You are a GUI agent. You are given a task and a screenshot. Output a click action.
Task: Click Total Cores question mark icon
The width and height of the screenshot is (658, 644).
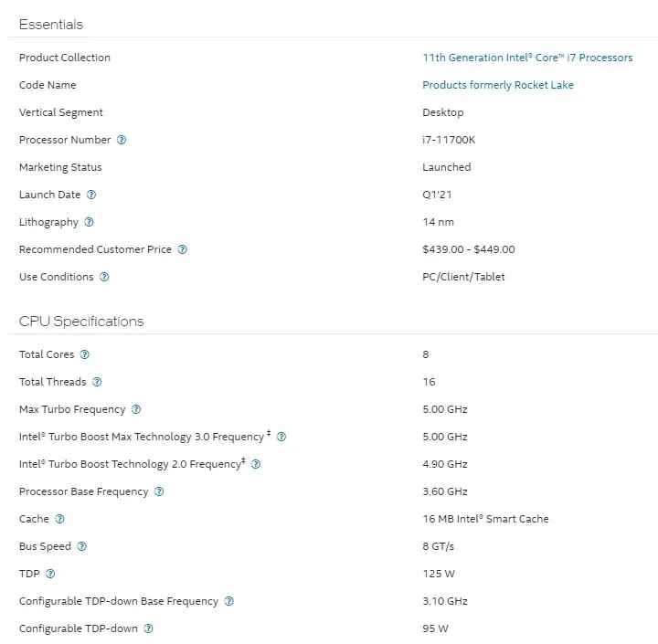(x=85, y=354)
